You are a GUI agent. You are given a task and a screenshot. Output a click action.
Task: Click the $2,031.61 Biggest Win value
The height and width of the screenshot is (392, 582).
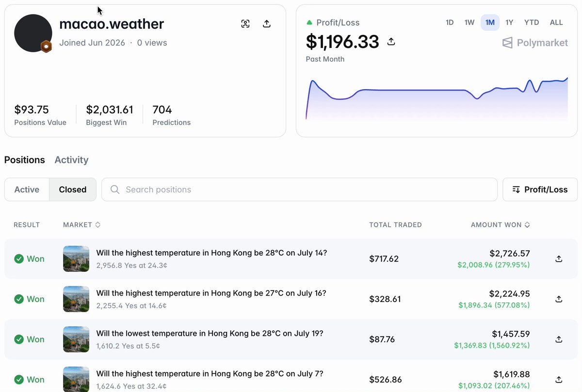(110, 110)
